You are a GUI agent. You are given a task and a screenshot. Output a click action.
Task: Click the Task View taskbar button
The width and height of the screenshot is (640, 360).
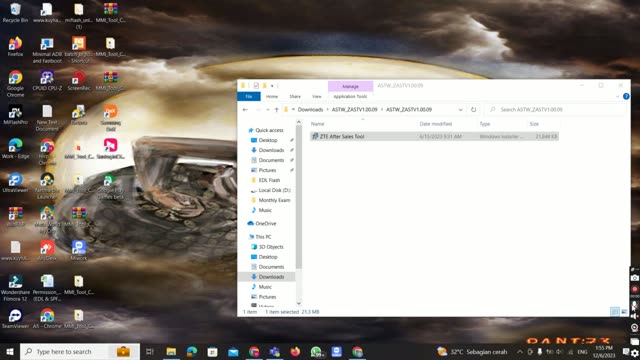[150, 351]
